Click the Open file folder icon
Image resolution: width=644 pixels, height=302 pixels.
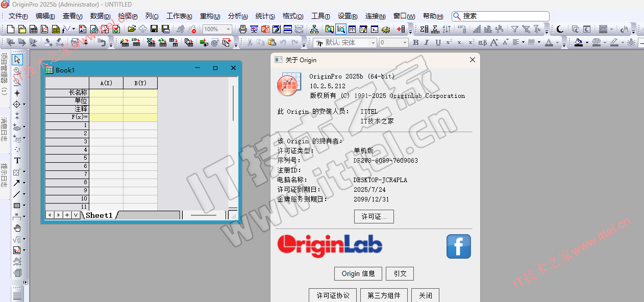132,29
